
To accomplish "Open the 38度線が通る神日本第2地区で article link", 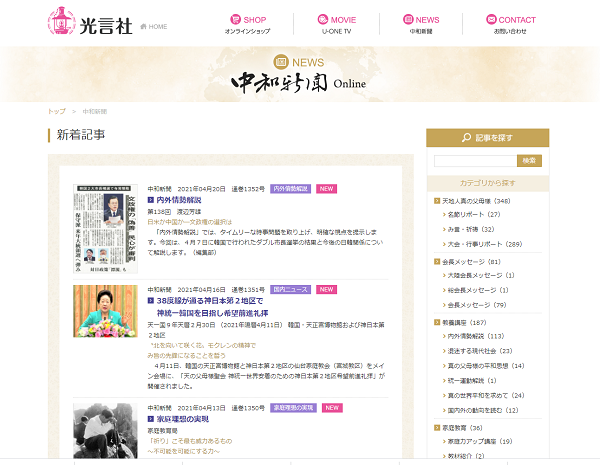I will coord(212,307).
